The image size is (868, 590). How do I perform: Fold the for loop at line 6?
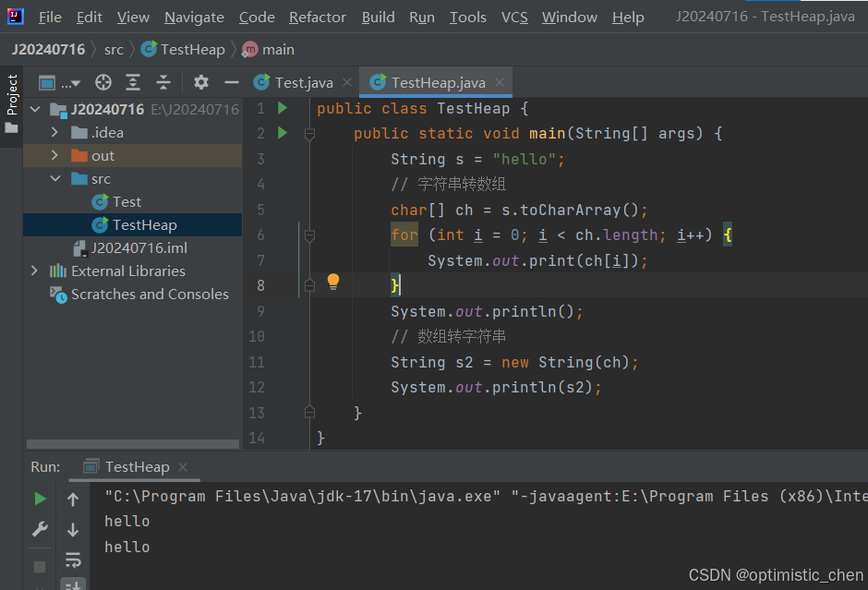(309, 235)
